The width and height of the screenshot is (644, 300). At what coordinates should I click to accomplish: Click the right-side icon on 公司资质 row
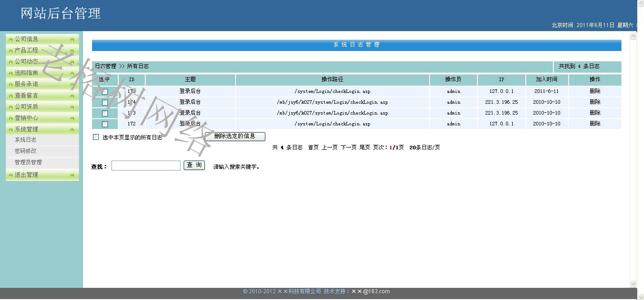coord(72,107)
